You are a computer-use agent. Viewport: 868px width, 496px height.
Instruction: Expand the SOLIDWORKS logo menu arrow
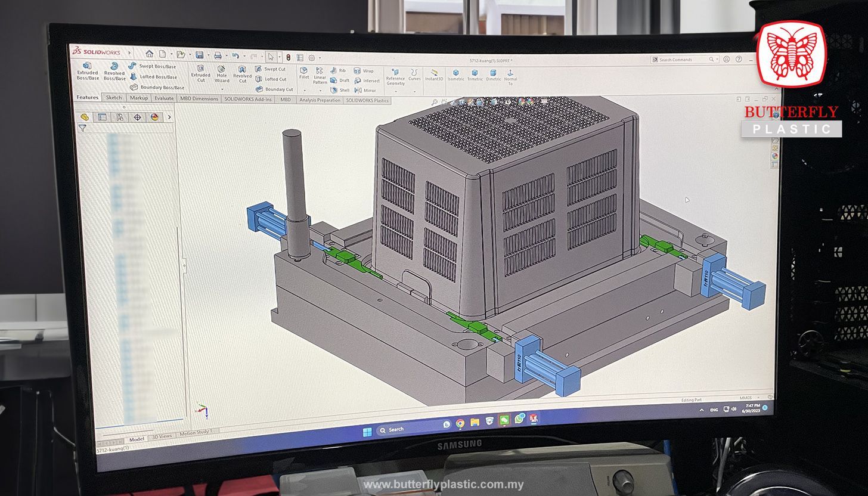point(129,52)
